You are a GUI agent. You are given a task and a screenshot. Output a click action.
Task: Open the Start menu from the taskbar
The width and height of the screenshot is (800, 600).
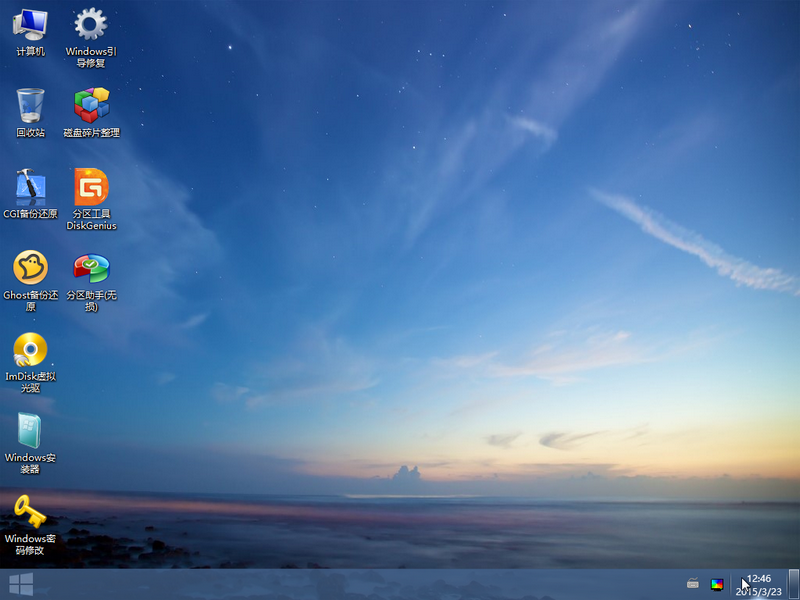(x=21, y=584)
